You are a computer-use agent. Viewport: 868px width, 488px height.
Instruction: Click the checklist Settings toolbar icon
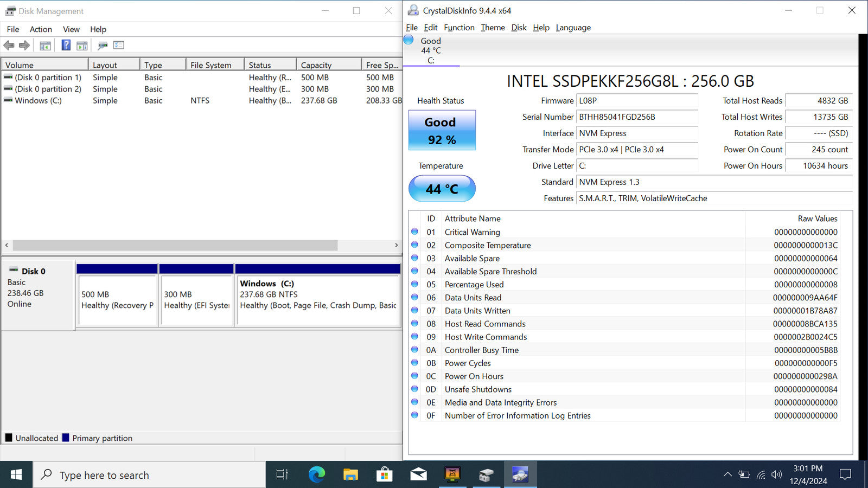coord(119,45)
